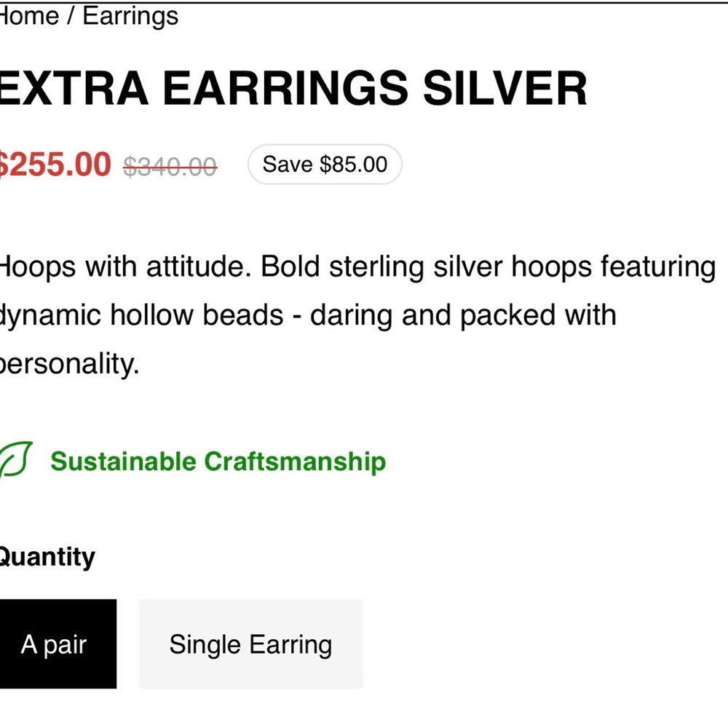Screen dimensions: 728x728
Task: Choose Single Earring purchase format
Action: pos(250,644)
